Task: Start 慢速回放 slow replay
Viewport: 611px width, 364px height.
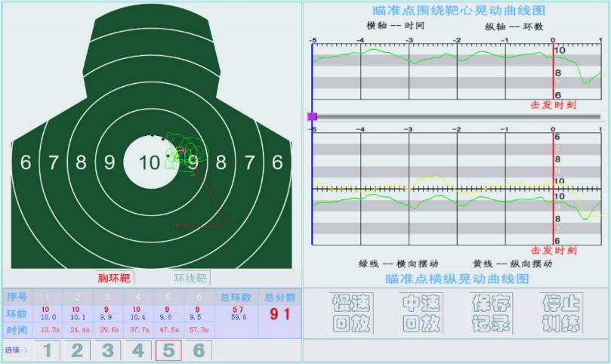Action: pos(352,313)
